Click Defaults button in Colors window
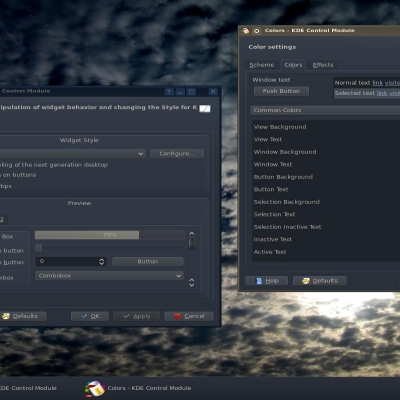 pos(320,281)
